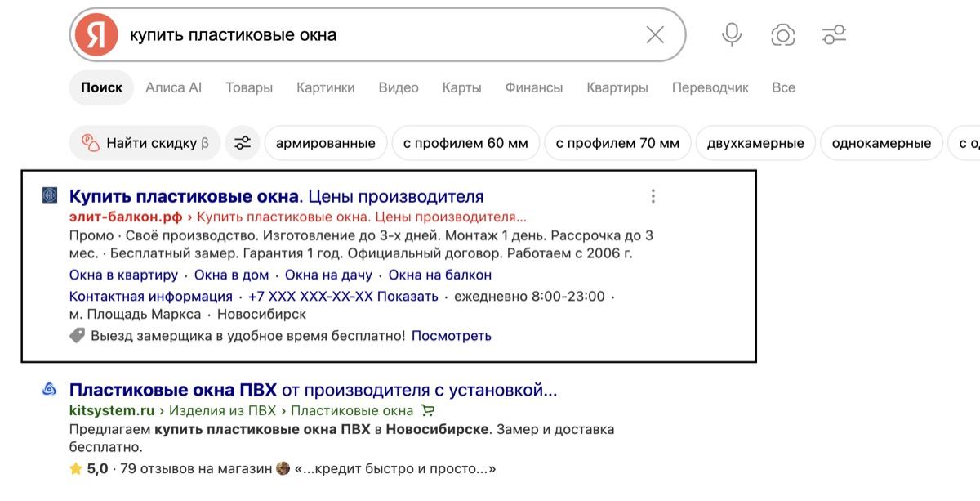980x501 pixels.
Task: Open Пластиковые окна ПВХ result title
Action: click(x=314, y=389)
